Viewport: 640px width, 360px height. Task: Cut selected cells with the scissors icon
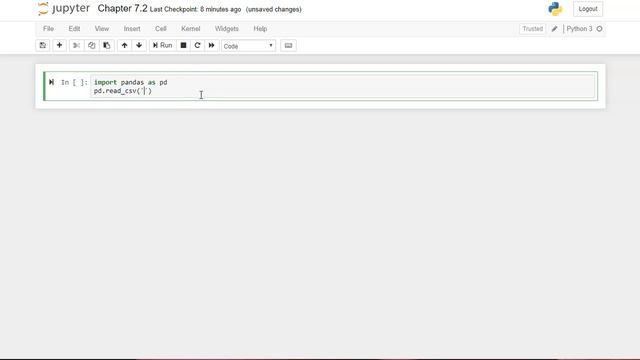(76, 45)
